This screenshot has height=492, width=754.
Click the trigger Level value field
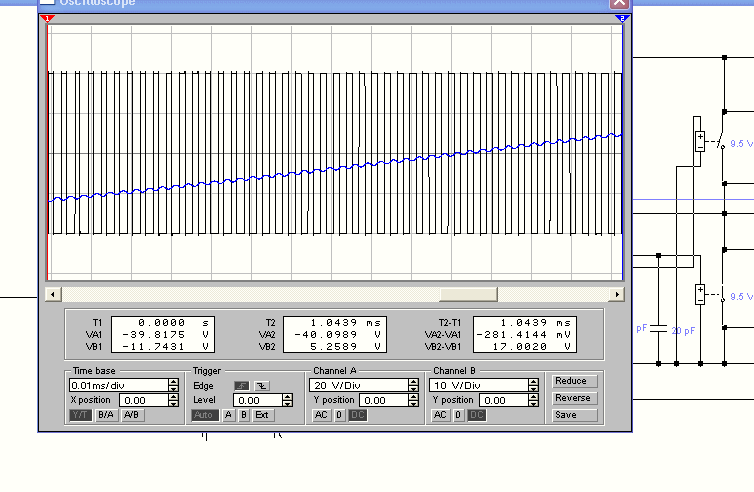(258, 400)
